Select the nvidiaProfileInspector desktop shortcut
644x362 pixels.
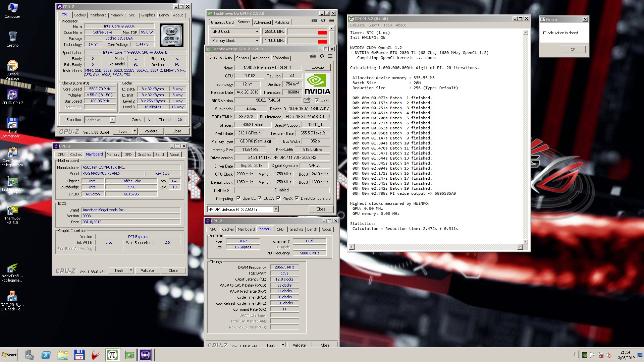coord(12,272)
